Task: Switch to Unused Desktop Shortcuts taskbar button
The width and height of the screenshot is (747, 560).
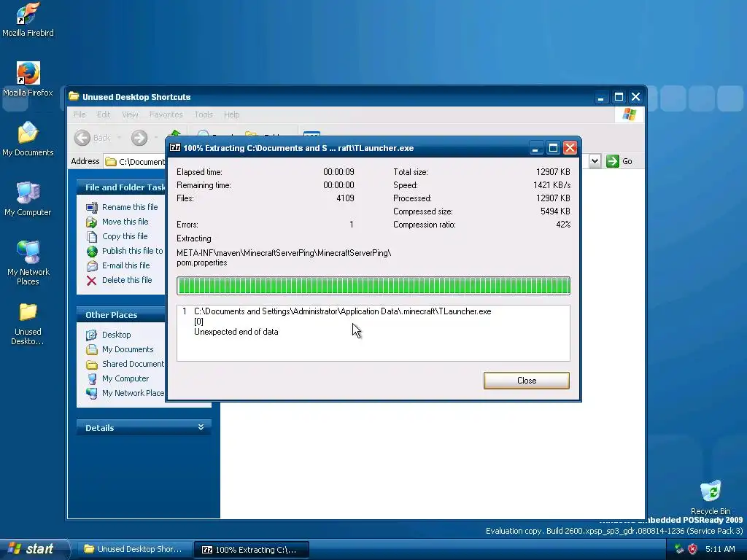Action: coord(134,549)
